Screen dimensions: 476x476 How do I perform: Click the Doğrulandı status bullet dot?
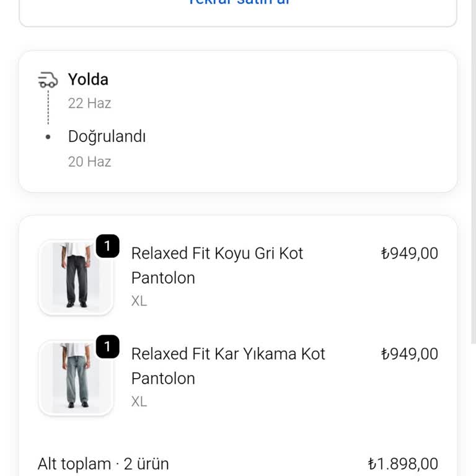click(x=48, y=137)
